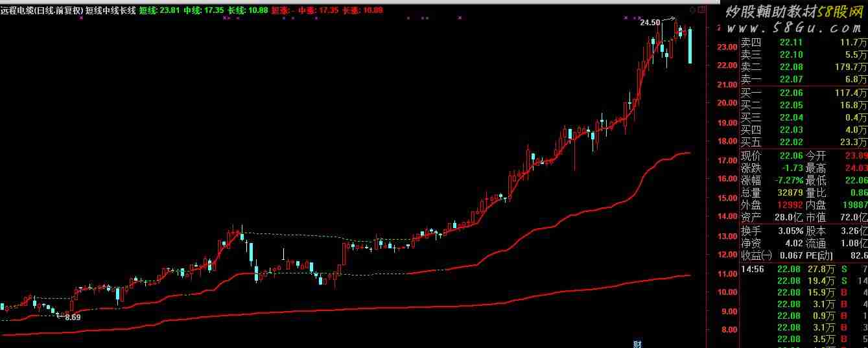The height and width of the screenshot is (348, 868).
Task: Click the 24.50 high price label
Action: pos(650,22)
